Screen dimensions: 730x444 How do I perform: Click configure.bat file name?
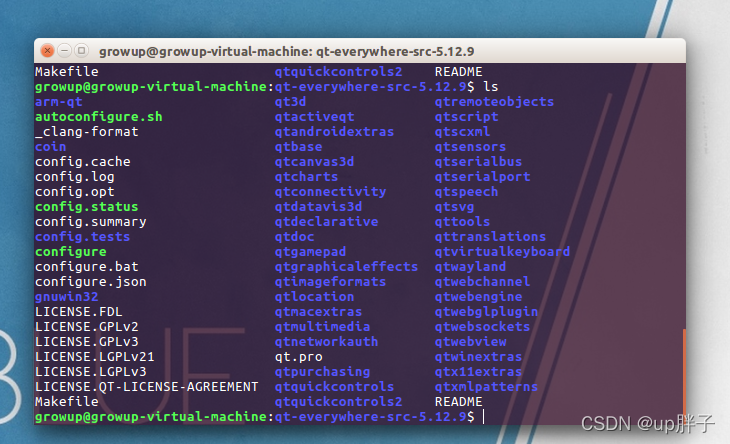click(87, 267)
